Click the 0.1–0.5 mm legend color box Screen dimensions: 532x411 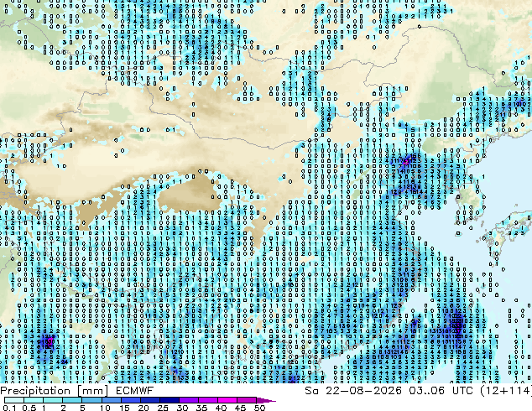(14, 400)
